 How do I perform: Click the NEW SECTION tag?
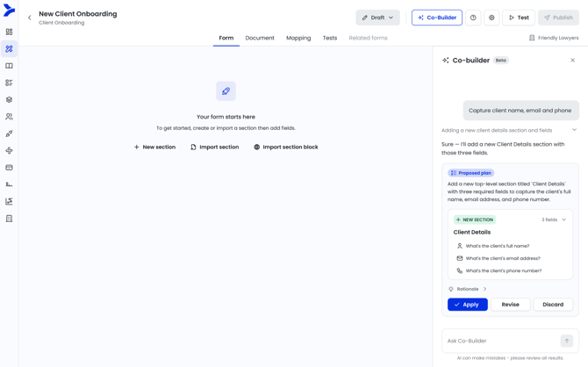[x=475, y=219]
